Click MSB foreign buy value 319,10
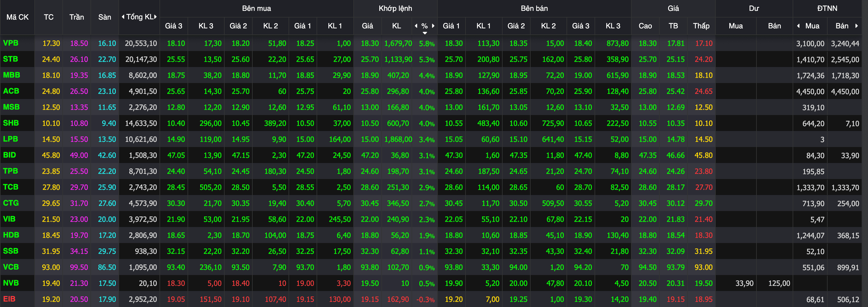This screenshot has height=307, width=868. click(x=813, y=108)
